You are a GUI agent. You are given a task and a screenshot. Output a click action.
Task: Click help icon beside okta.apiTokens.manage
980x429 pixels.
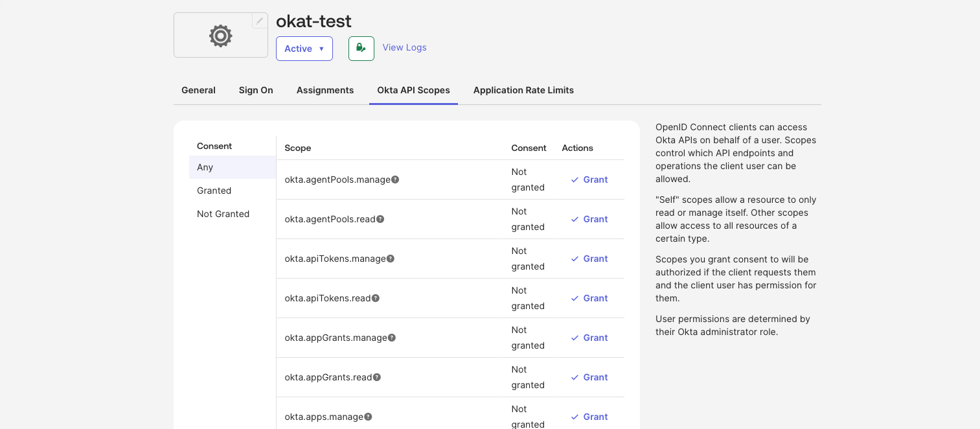pyautogui.click(x=391, y=259)
